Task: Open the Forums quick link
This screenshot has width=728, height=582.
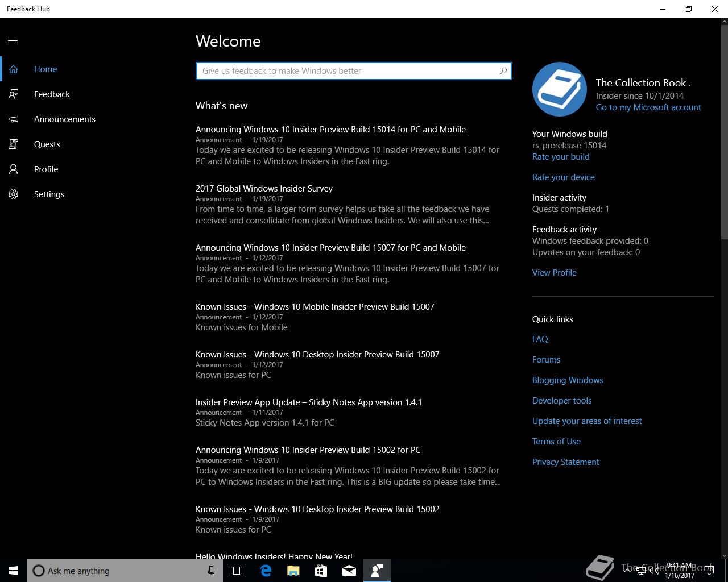Action: (x=546, y=360)
